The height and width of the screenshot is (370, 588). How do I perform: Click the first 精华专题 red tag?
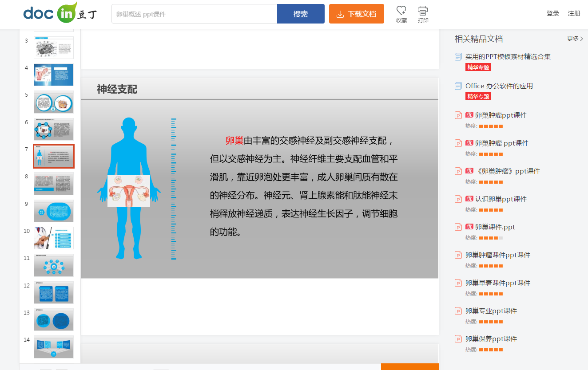click(x=478, y=67)
